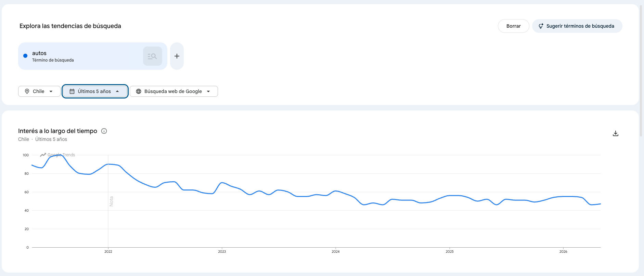Download the interest-over-time chart data
Viewport: 644px width, 276px height.
(616, 133)
